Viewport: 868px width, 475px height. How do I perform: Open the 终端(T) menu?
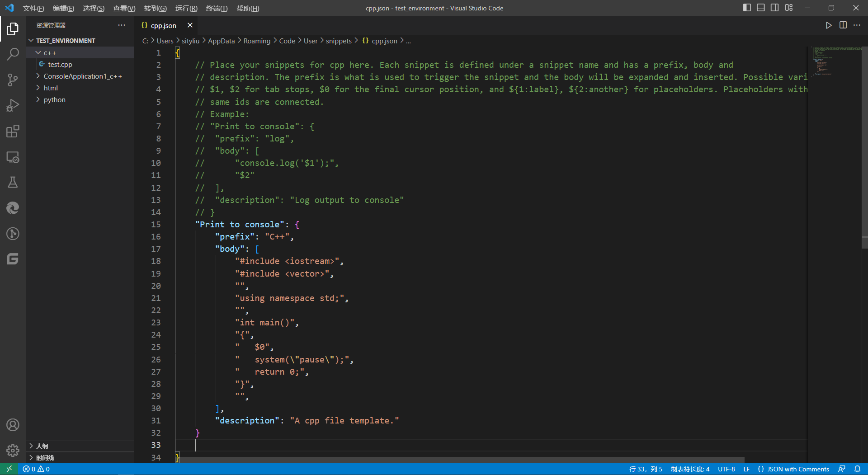click(217, 8)
